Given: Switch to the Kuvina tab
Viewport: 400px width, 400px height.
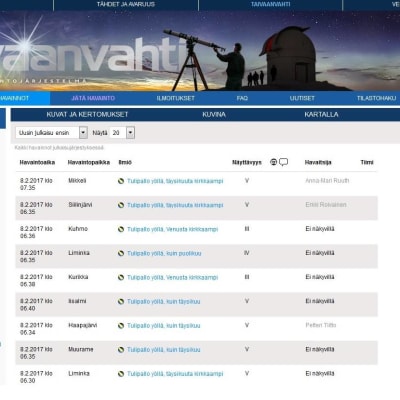Looking at the screenshot, I should tap(214, 114).
